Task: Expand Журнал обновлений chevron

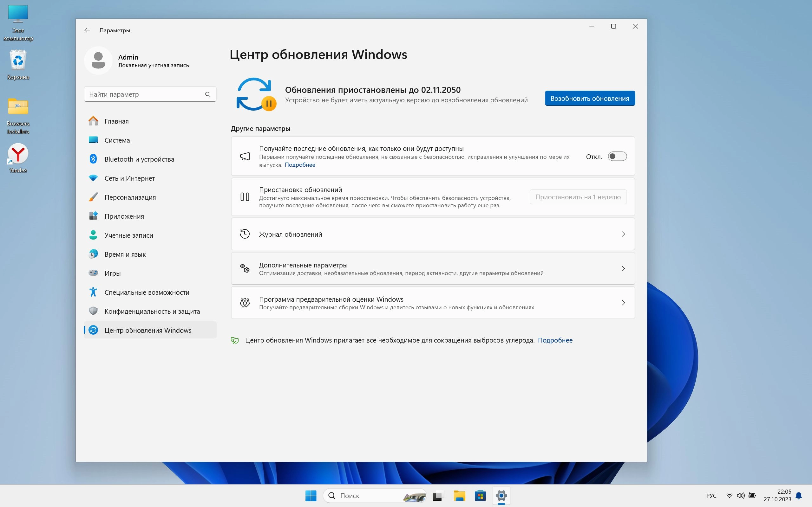Action: (x=623, y=234)
